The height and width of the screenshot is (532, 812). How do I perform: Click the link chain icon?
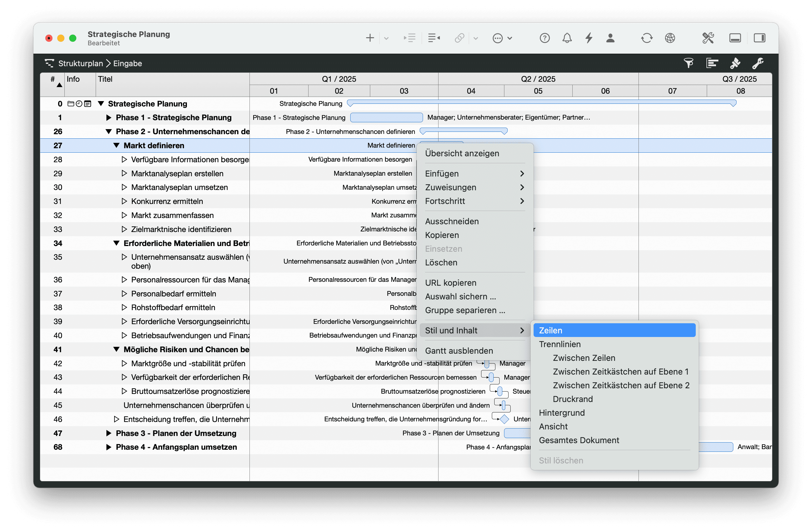click(459, 38)
